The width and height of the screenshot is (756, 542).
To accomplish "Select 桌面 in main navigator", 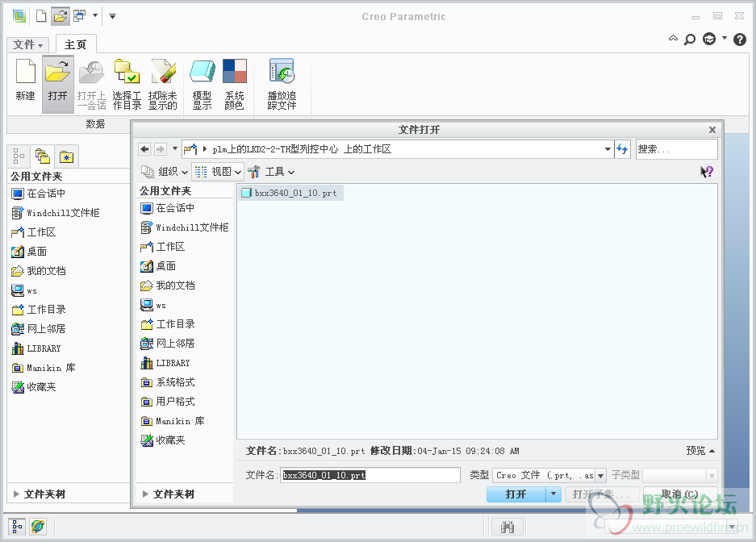I will [29, 252].
